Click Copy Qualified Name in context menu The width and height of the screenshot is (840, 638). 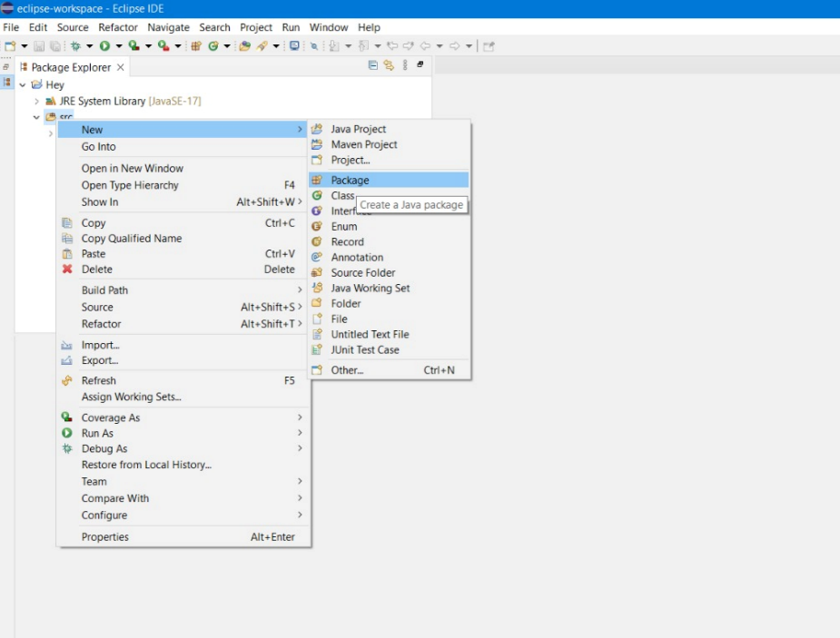pyautogui.click(x=183, y=238)
